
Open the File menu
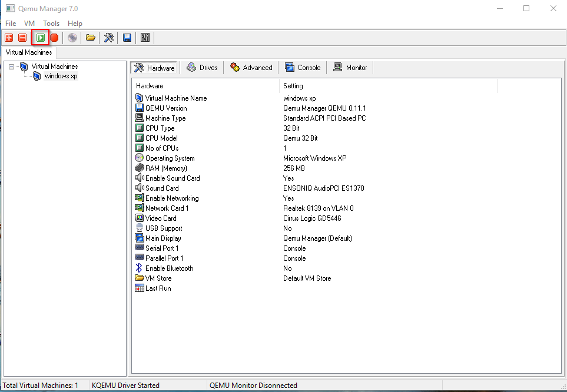click(11, 23)
